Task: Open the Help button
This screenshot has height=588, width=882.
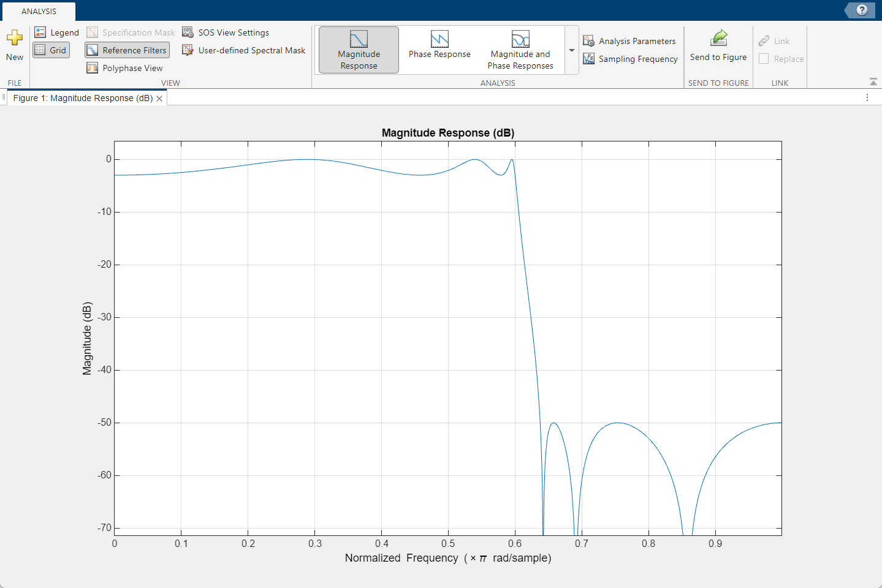Action: click(x=861, y=10)
